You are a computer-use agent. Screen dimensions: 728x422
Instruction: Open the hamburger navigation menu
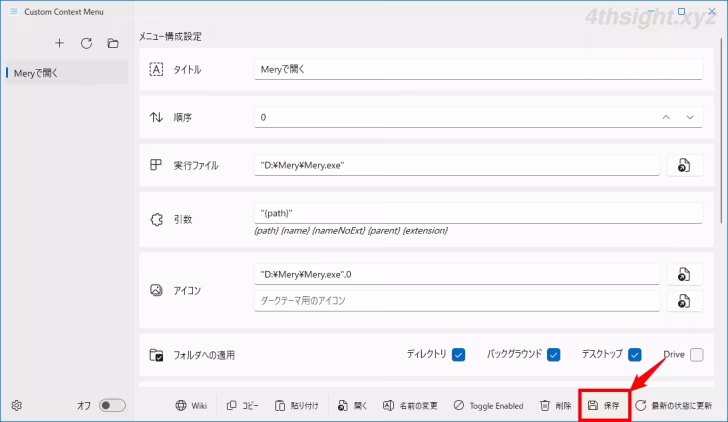click(x=14, y=12)
